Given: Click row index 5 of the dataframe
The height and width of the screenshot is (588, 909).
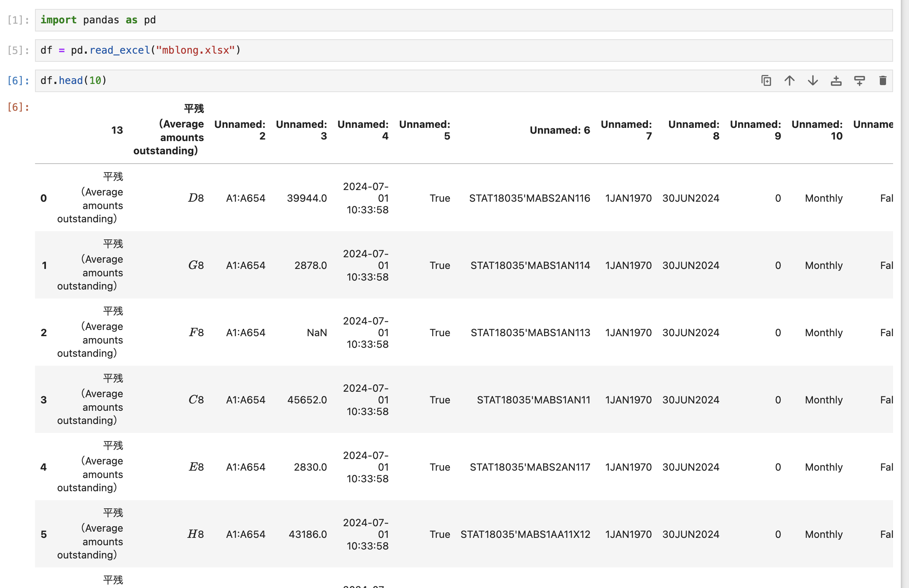Looking at the screenshot, I should tap(44, 534).
